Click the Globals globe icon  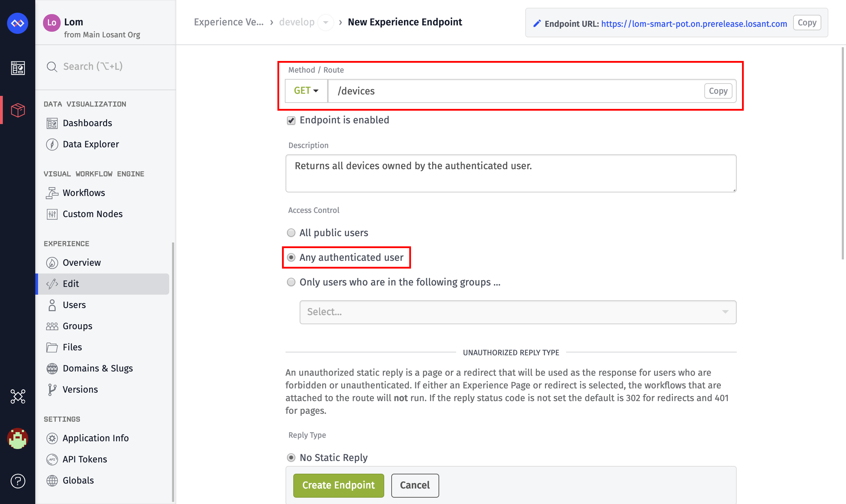tap(52, 481)
